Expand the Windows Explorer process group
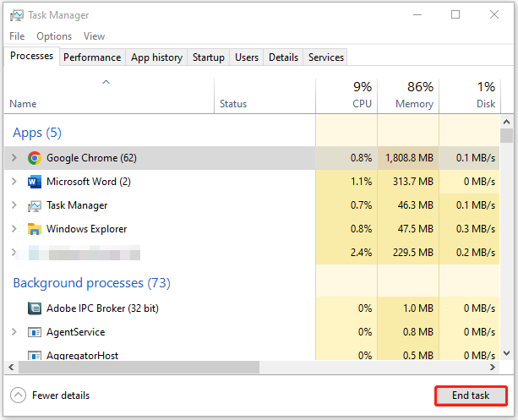Viewport: 518px width, 420px height. pos(14,229)
